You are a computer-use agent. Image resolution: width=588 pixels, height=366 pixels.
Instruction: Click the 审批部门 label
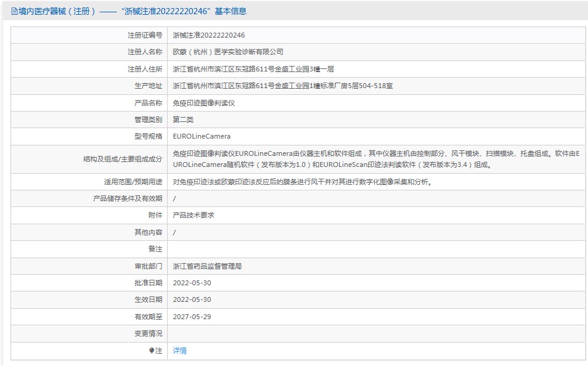pos(149,266)
